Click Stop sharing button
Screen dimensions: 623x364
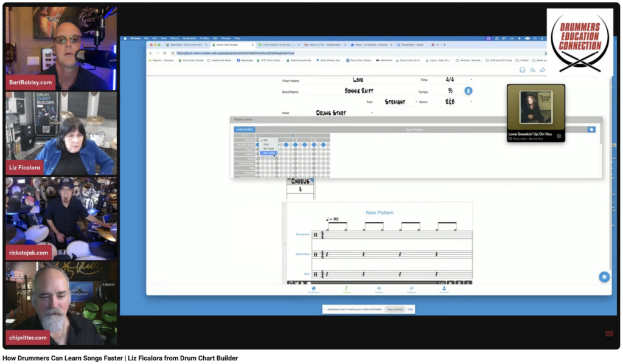click(x=394, y=309)
